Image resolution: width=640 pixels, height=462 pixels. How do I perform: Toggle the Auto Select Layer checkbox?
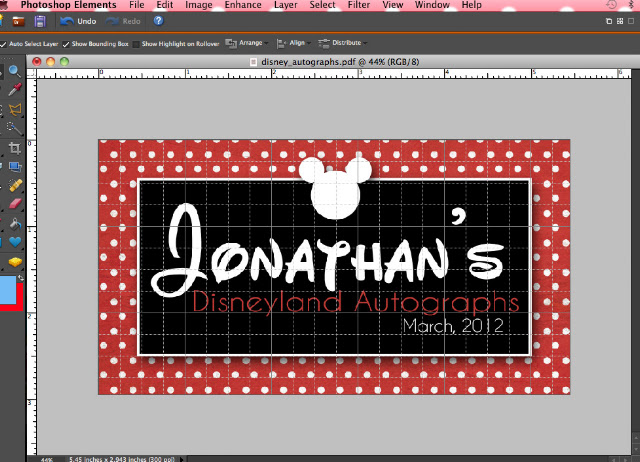click(x=4, y=44)
